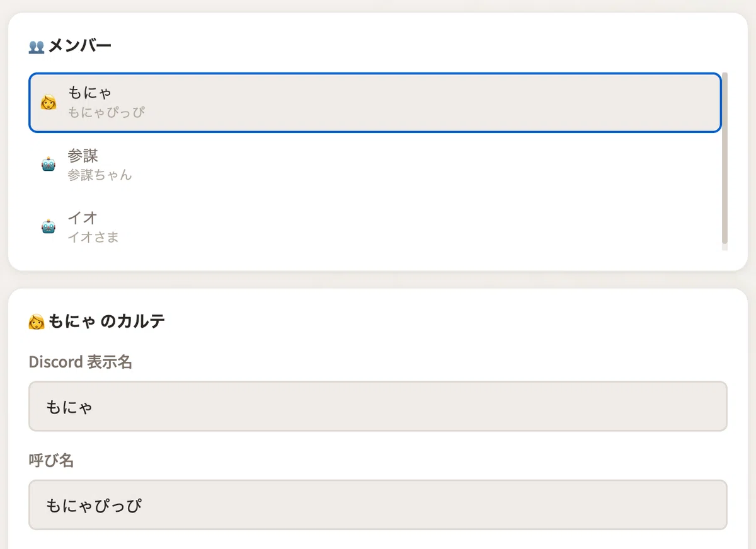756x549 pixels.
Task: Select the 参謀 member entry
Action: 375,165
